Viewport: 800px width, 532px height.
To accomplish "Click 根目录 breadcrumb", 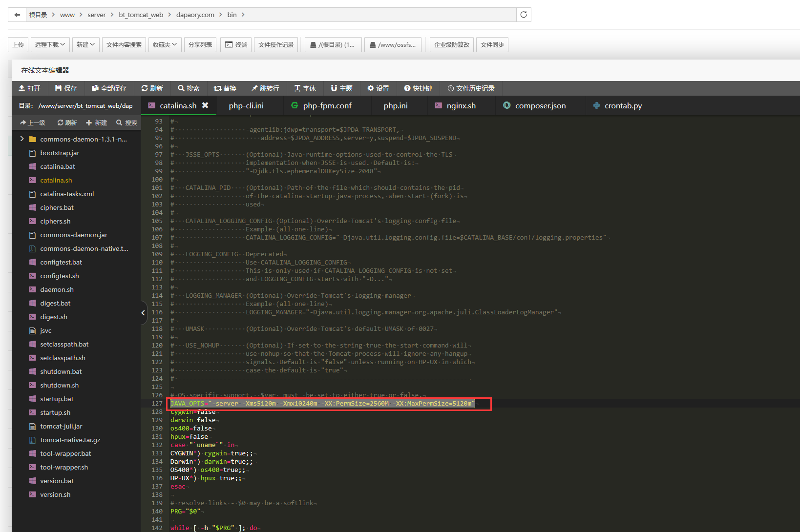I will point(38,15).
